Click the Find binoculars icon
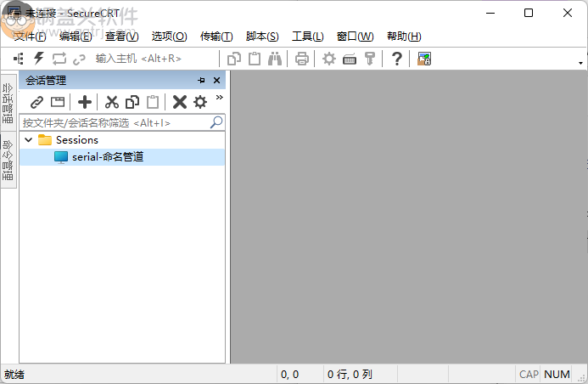This screenshot has height=384, width=588. tap(275, 59)
